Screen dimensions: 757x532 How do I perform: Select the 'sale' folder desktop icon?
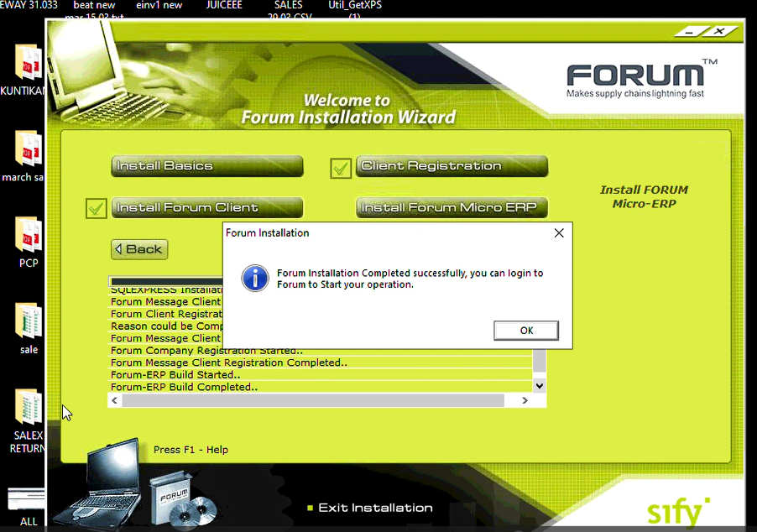click(x=29, y=329)
